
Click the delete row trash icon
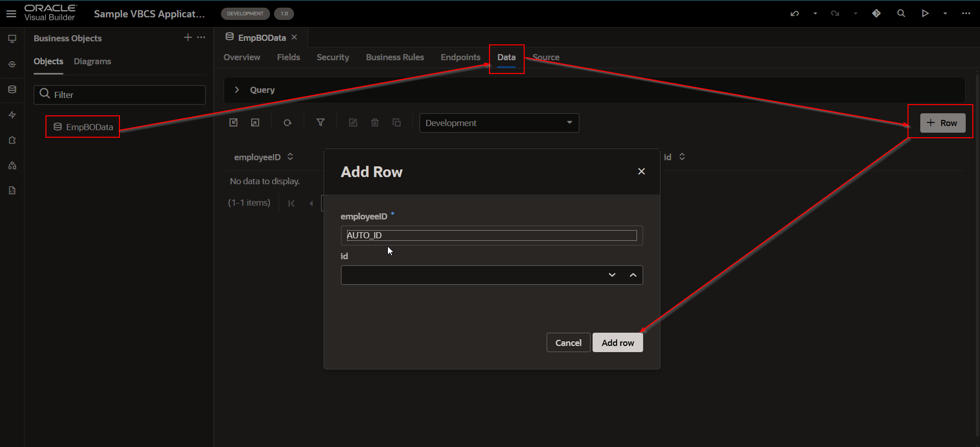(x=375, y=122)
